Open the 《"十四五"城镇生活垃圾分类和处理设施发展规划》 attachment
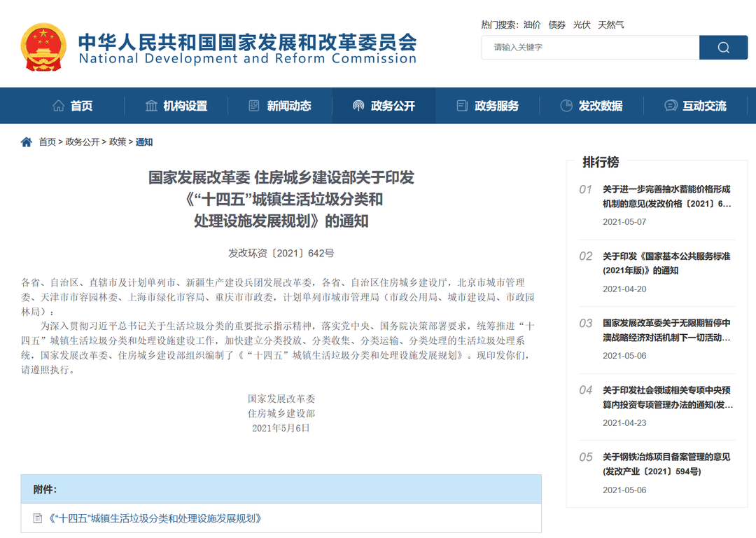 tap(155, 518)
